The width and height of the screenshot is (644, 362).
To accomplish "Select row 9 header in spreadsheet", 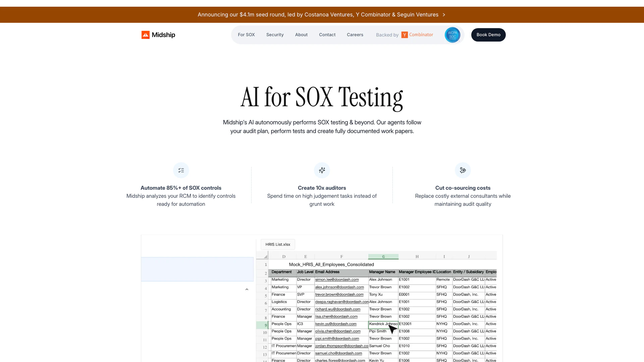I will pyautogui.click(x=263, y=325).
